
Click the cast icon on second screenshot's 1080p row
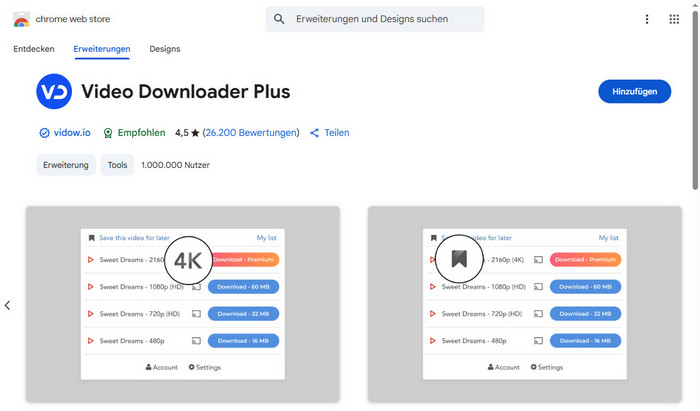[538, 287]
